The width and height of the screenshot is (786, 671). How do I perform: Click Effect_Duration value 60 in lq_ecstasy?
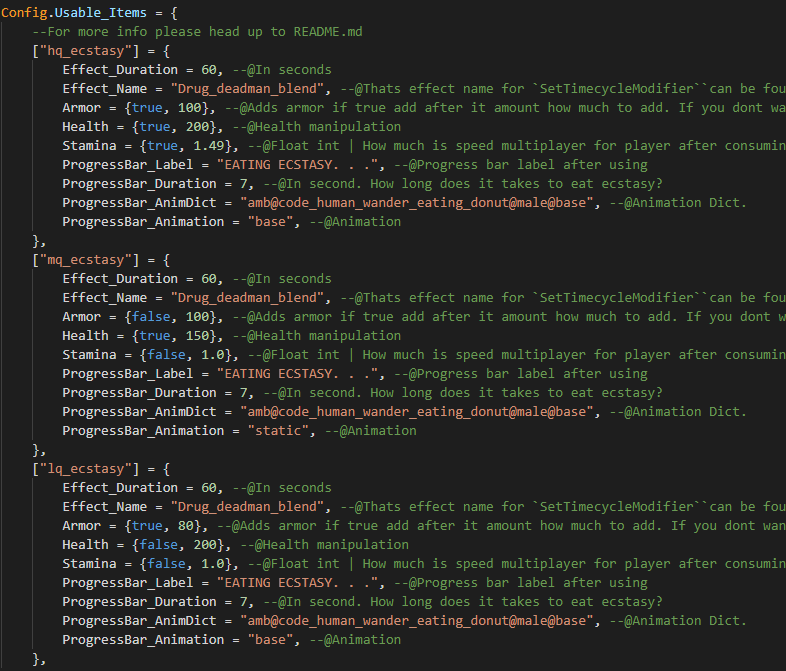point(209,488)
